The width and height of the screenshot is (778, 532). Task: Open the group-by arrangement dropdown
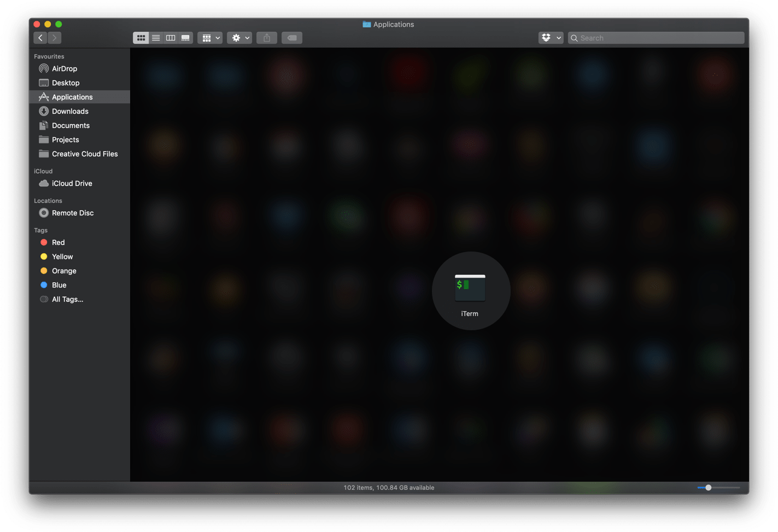210,38
